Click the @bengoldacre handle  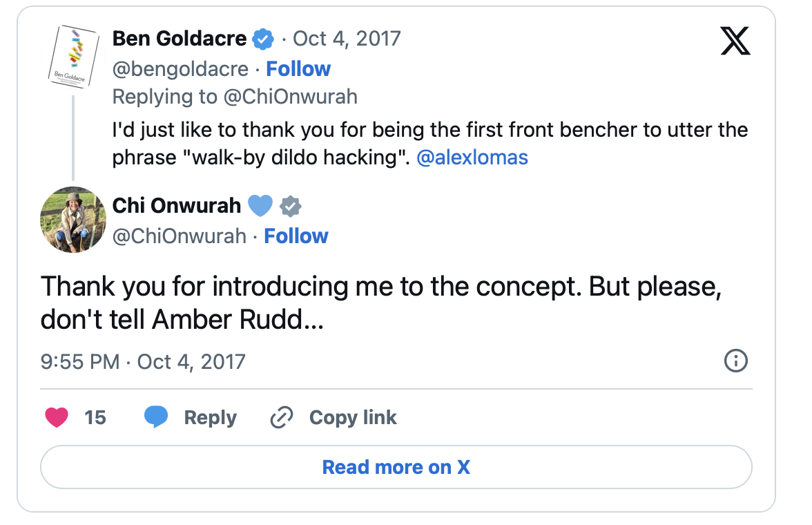pos(180,69)
